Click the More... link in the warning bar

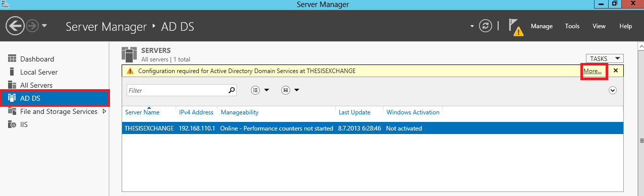point(593,71)
